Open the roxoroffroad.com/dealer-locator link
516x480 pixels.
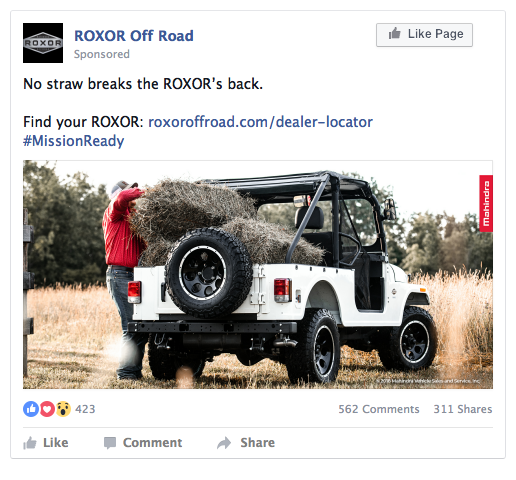tap(260, 122)
